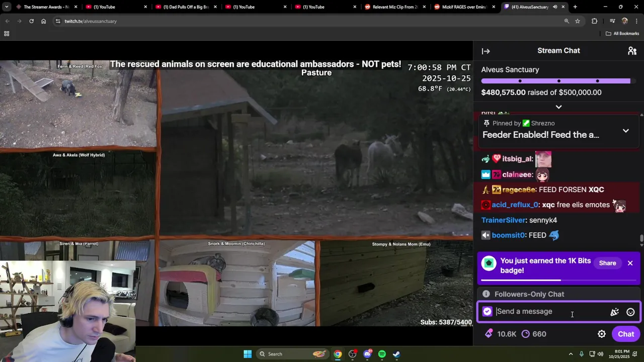Open Spotify from the taskbar
Screen dimensions: 644x362
click(382, 354)
